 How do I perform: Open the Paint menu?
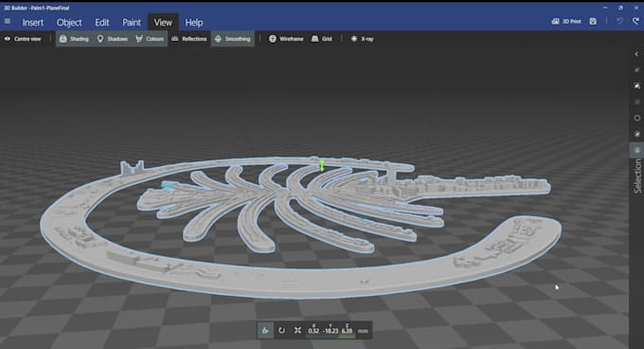click(132, 23)
